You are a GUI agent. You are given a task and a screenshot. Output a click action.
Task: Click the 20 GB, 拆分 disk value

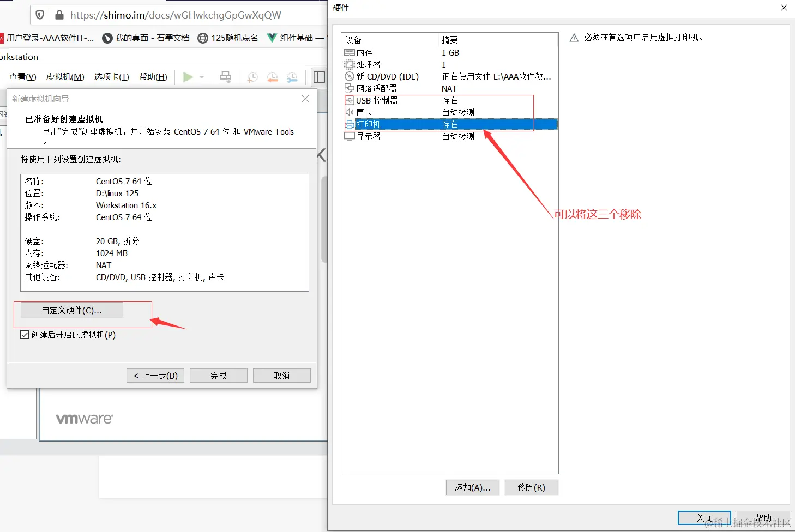pyautogui.click(x=117, y=241)
